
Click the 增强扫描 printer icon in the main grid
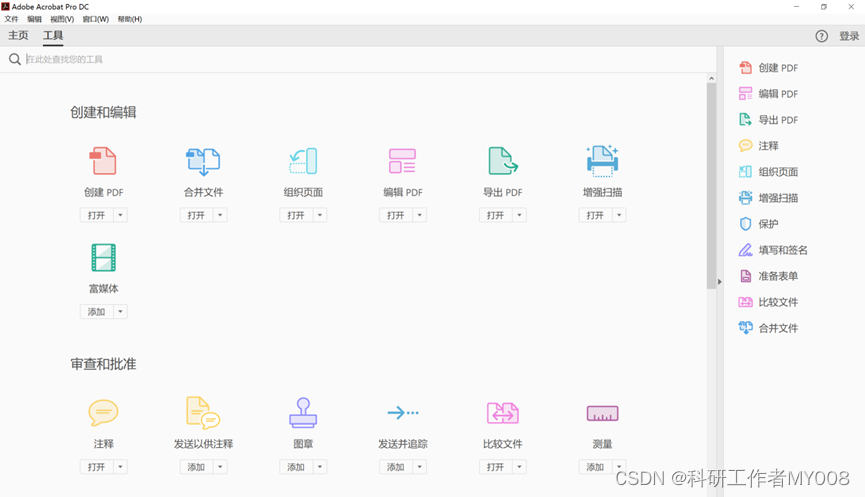[x=602, y=161]
